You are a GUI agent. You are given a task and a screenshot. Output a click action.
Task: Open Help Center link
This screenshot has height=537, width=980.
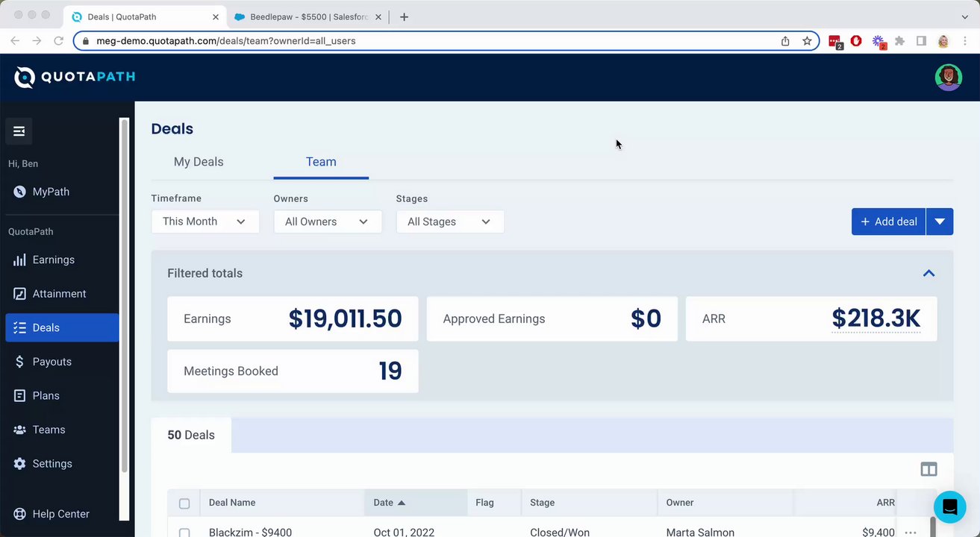[x=61, y=514]
